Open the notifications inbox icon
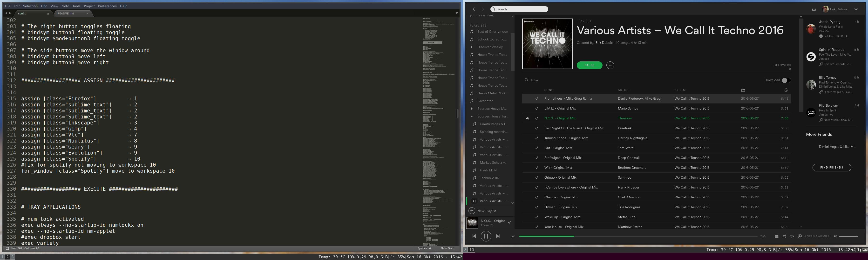Screen dimensions: 868x260 click(814, 9)
